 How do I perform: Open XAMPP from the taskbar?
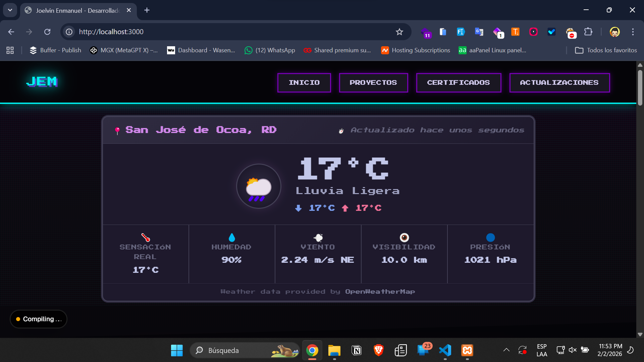(467, 350)
